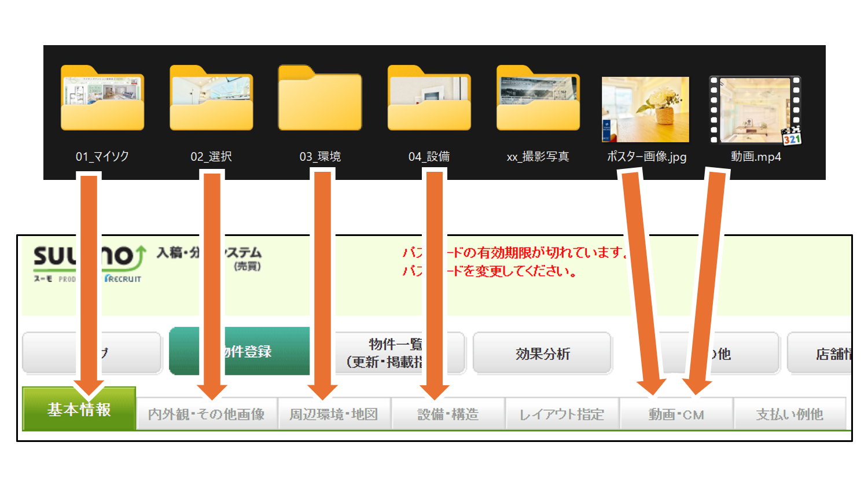Open the レイアウト指定 tab
Screen dimensions: 868x479
pyautogui.click(x=561, y=413)
